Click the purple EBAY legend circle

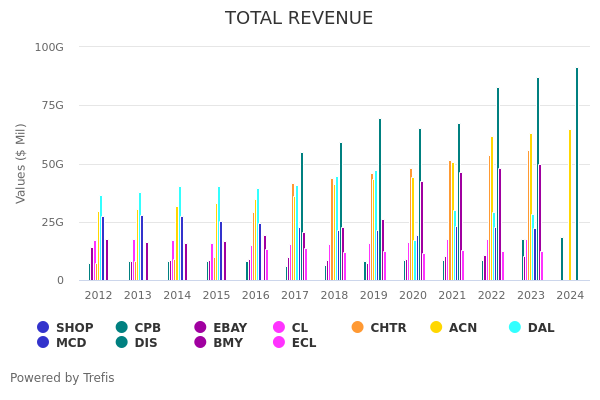200,327
